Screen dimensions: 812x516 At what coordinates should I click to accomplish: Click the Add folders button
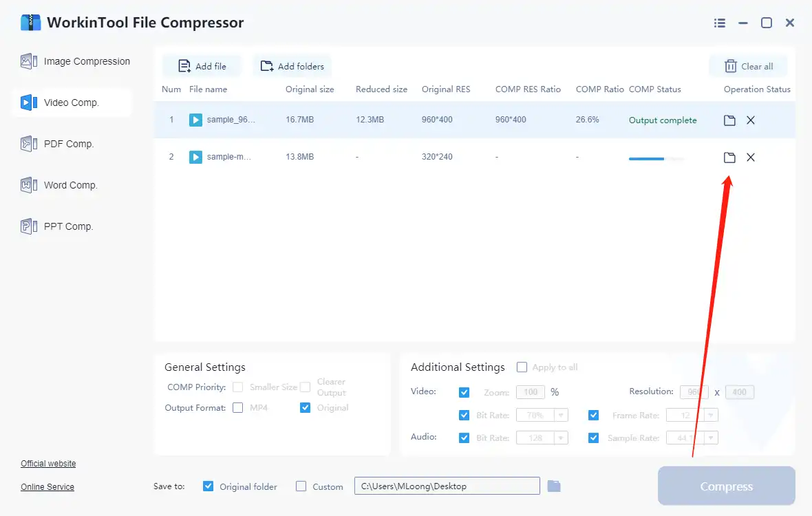pyautogui.click(x=292, y=66)
